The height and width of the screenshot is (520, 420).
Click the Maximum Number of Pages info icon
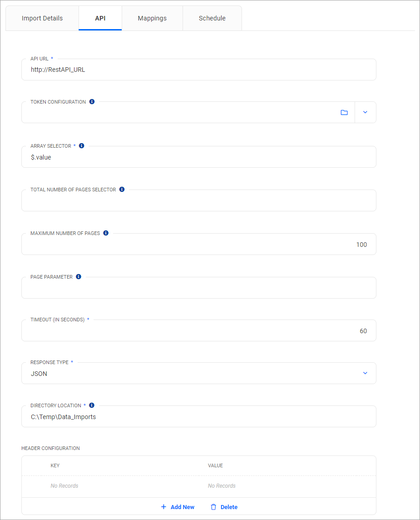tap(105, 233)
